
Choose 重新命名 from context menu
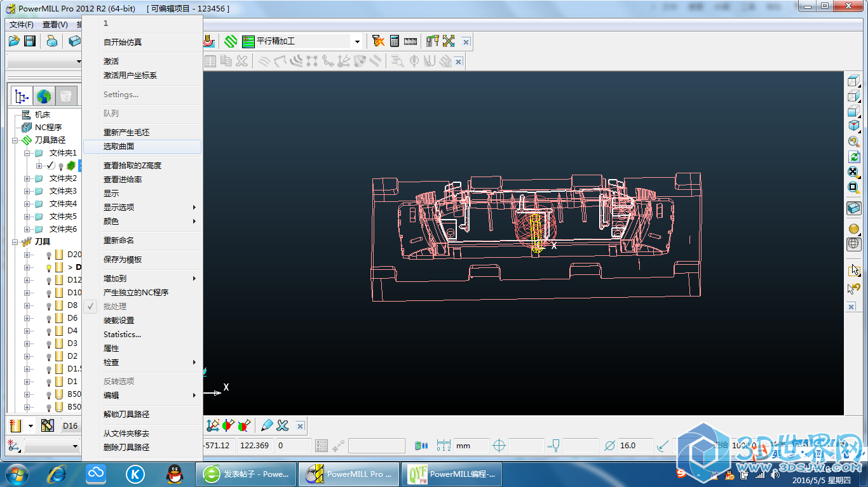point(142,241)
